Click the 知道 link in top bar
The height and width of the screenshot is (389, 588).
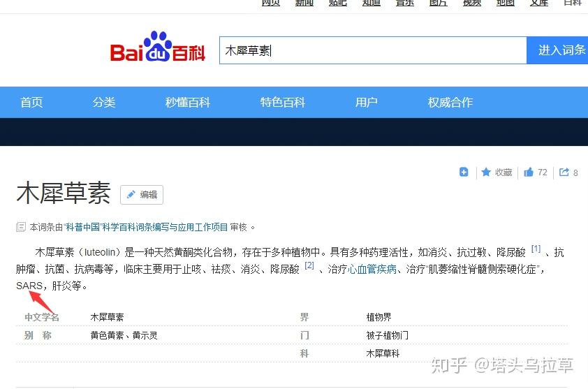click(x=372, y=3)
